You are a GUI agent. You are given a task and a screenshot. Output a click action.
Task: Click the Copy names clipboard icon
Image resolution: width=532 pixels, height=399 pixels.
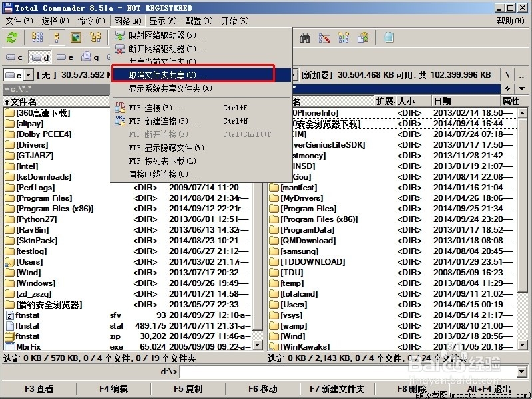tap(363, 38)
